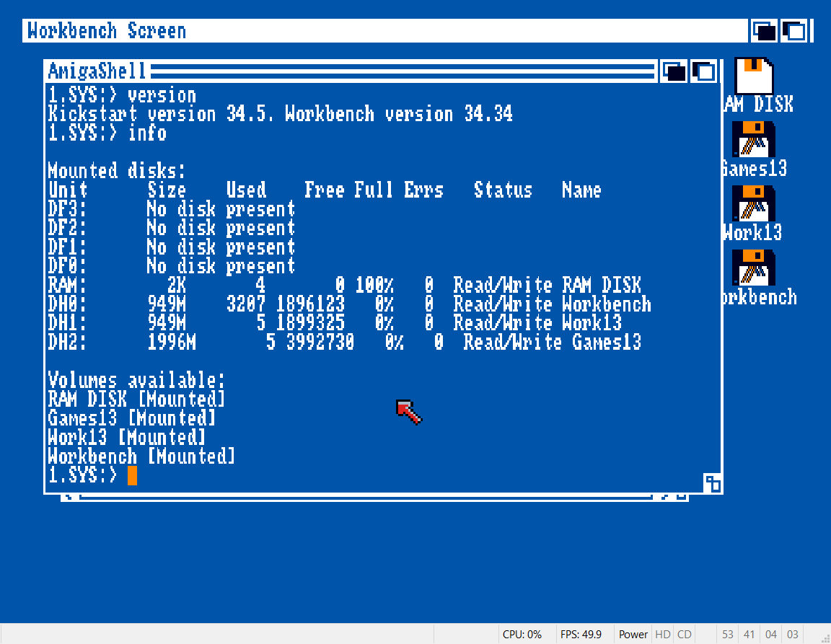Click the DH0: row in disk list
This screenshot has width=831, height=644.
point(349,304)
